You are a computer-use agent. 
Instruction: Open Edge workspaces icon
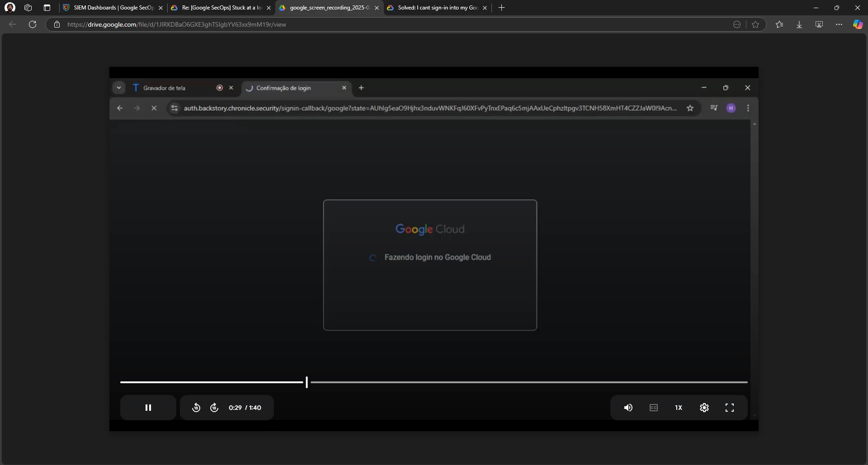(28, 8)
